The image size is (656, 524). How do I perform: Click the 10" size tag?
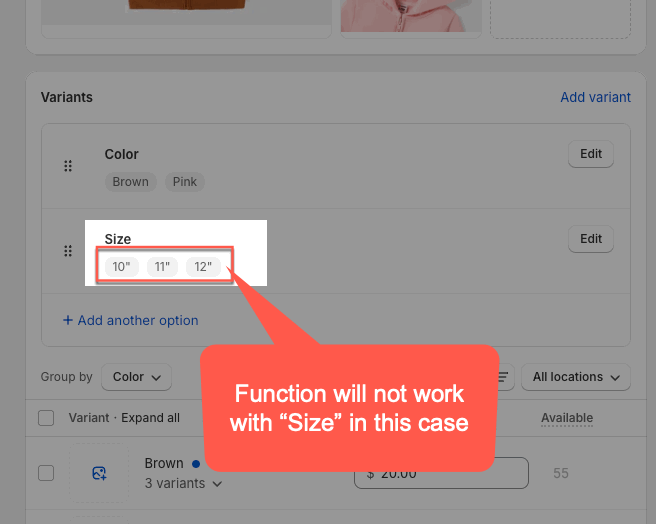pos(121,267)
